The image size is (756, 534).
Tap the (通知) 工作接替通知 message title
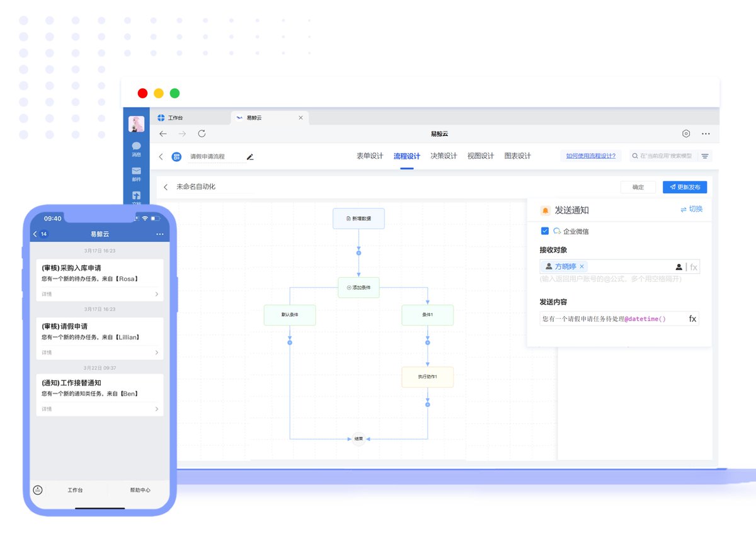71,383
